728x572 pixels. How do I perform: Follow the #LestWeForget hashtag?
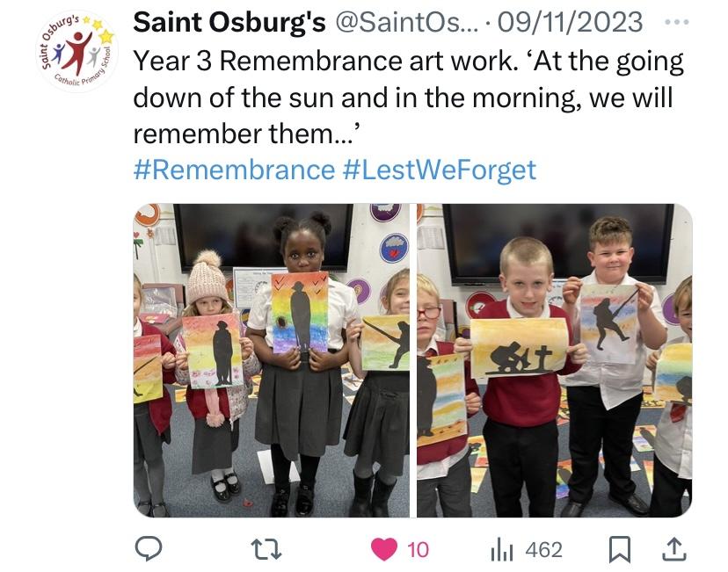click(x=440, y=170)
